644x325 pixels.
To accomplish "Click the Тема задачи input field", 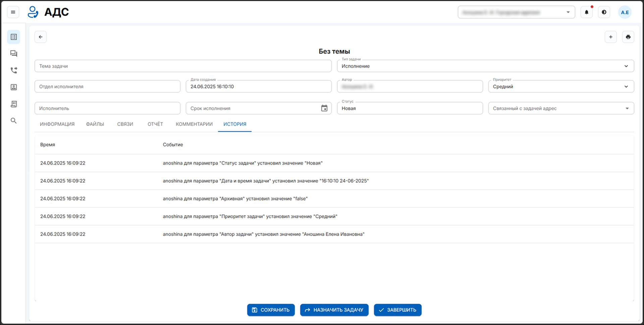I will tap(183, 66).
